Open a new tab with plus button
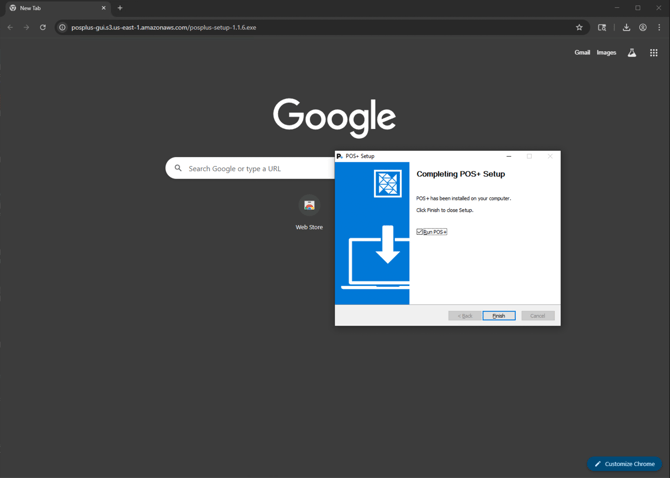The image size is (670, 478). [120, 8]
